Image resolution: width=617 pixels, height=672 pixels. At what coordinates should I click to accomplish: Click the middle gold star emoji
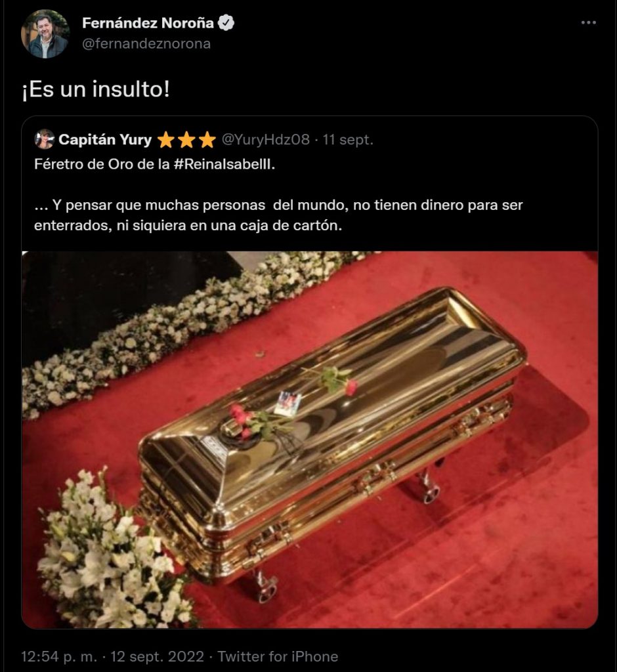click(187, 140)
